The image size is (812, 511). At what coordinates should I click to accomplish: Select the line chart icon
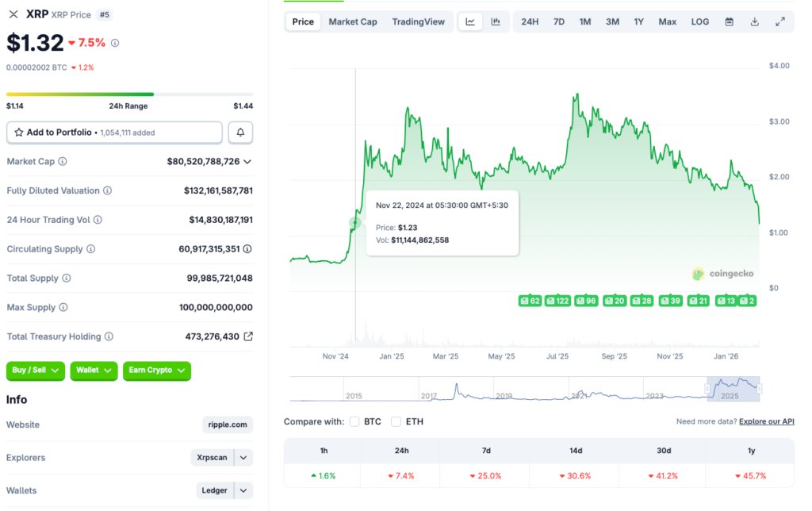pos(470,21)
